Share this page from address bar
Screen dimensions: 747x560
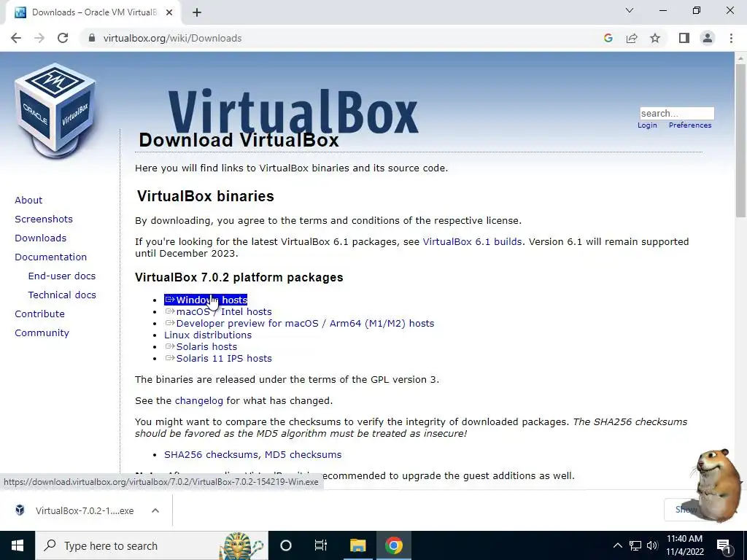pyautogui.click(x=632, y=38)
